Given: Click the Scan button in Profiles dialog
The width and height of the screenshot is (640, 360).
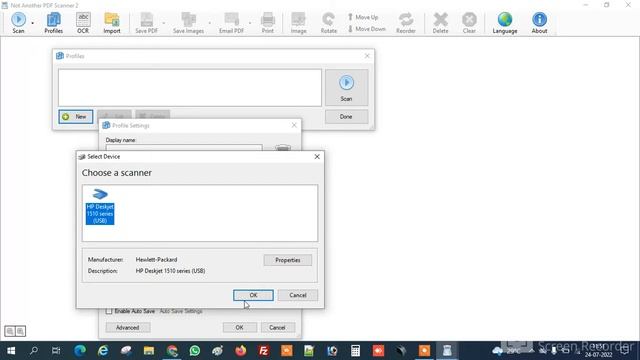Looking at the screenshot, I should click(x=347, y=87).
